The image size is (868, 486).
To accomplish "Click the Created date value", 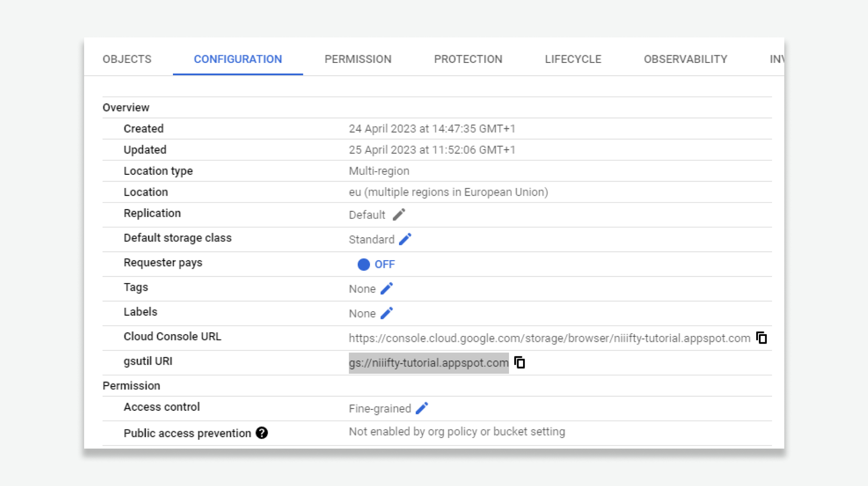I will pos(432,128).
